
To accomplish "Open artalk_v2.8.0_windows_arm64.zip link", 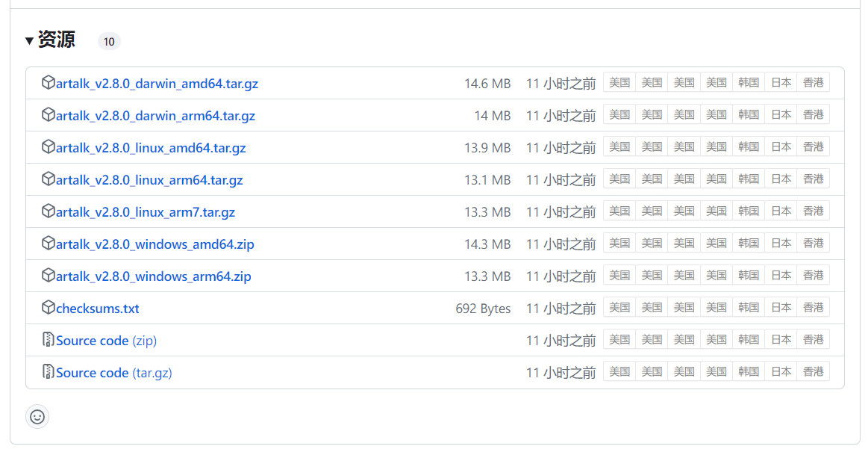I will pyautogui.click(x=153, y=276).
